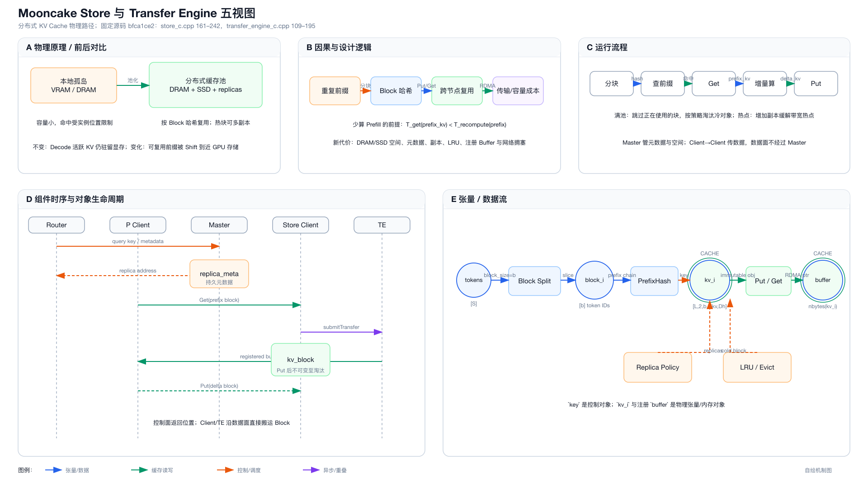
Task: Click the 自绘机制图 note
Action: coord(818,470)
